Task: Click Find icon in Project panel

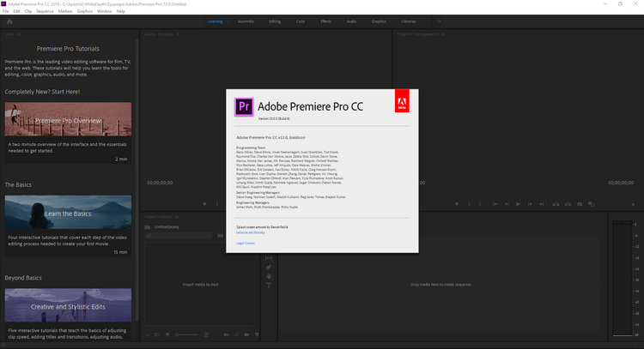Action: [x=237, y=334]
